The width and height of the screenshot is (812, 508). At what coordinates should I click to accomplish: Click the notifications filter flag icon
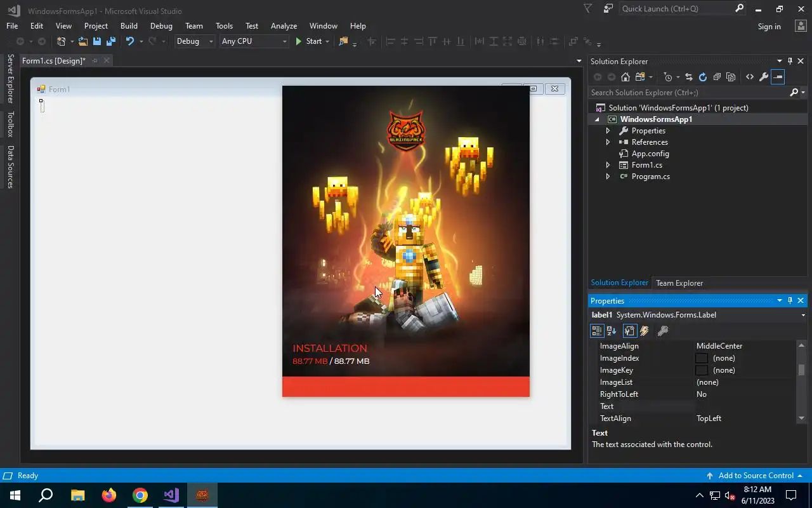coord(587,9)
